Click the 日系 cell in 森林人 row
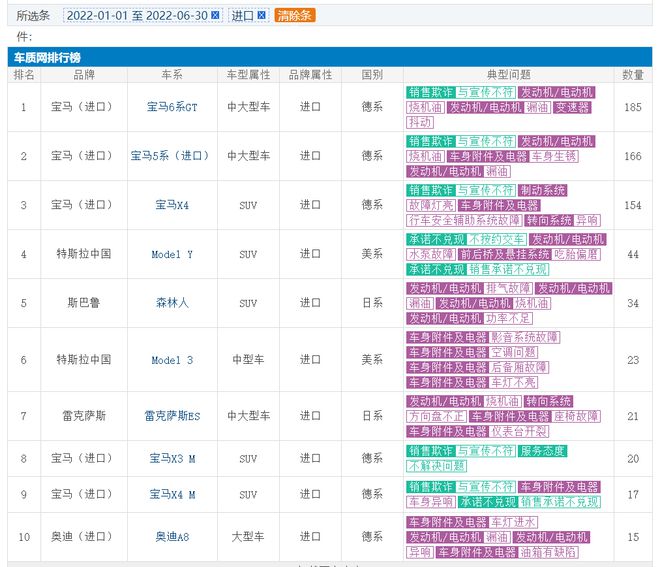 pos(372,303)
